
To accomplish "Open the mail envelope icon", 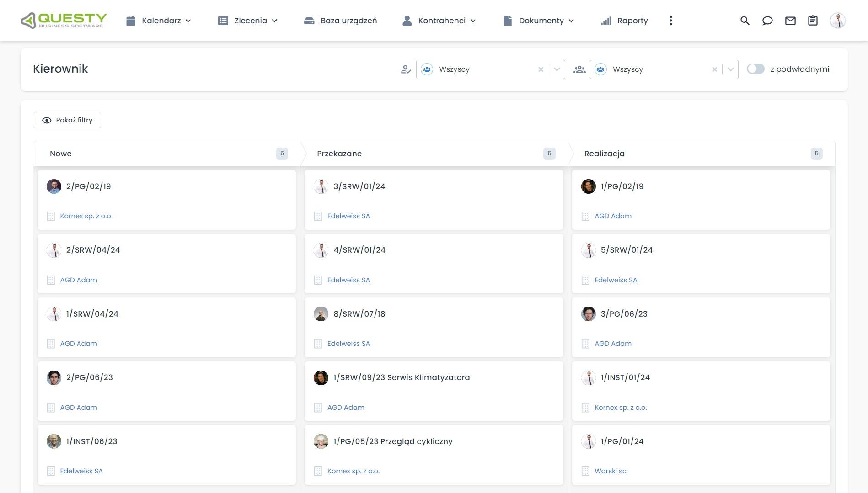I will 790,21.
